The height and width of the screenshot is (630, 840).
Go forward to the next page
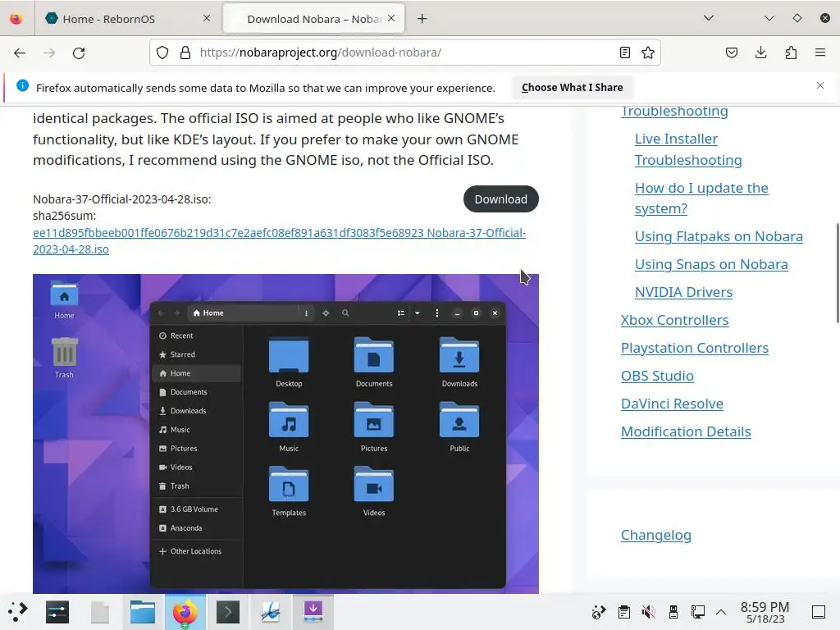[49, 52]
